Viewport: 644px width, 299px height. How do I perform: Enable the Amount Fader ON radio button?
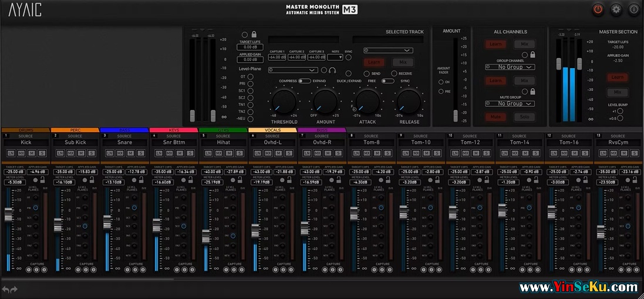point(441,82)
